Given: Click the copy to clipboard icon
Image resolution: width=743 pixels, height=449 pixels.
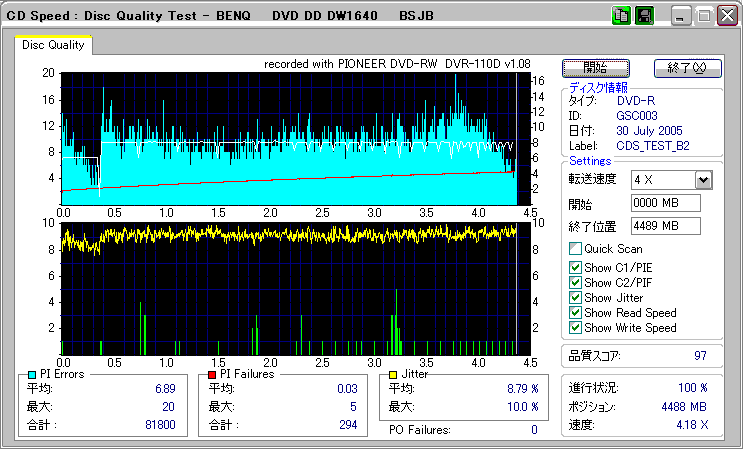Looking at the screenshot, I should point(620,16).
